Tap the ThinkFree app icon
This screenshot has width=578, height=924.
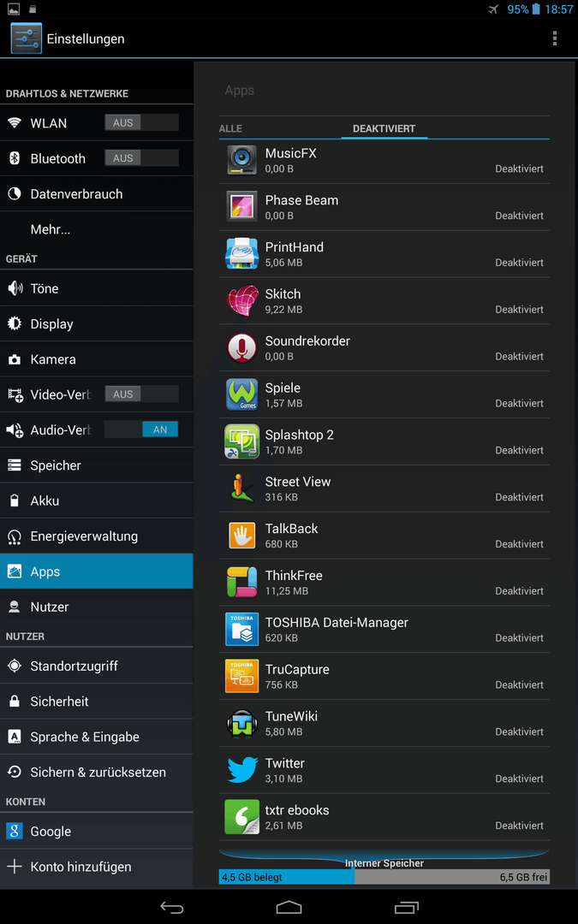(241, 583)
